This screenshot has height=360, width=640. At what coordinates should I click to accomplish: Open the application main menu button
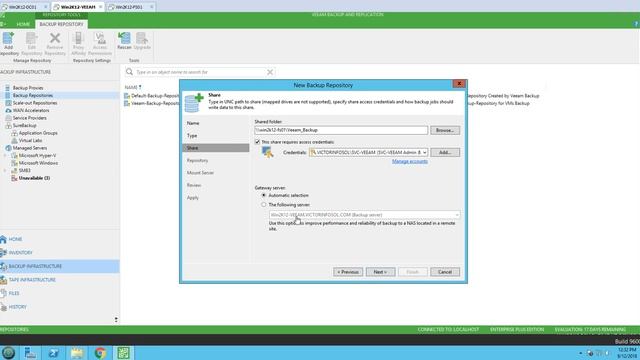(x=3, y=24)
